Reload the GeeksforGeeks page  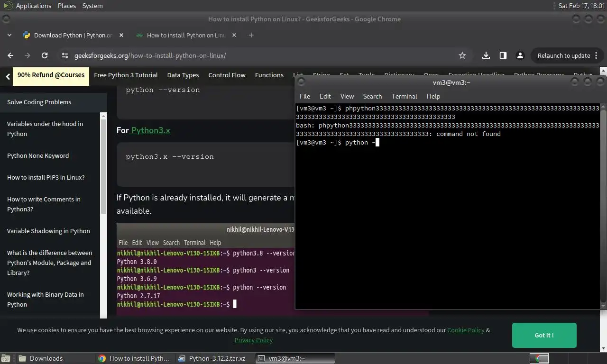[x=45, y=55]
